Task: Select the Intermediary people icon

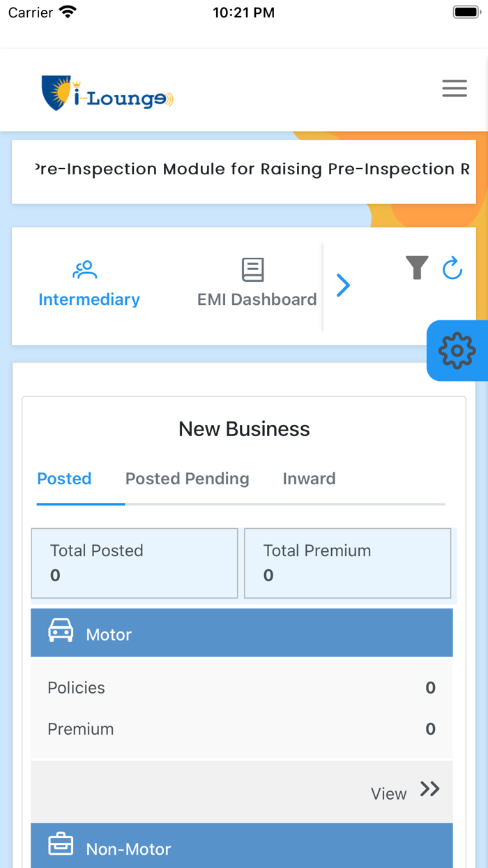Action: click(x=84, y=269)
